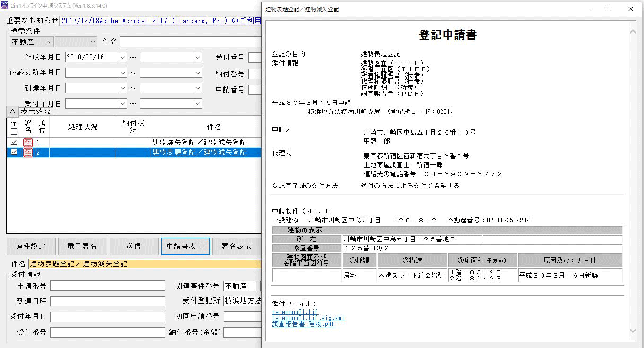
Task: Click the 処理状況 column header
Action: coord(83,127)
